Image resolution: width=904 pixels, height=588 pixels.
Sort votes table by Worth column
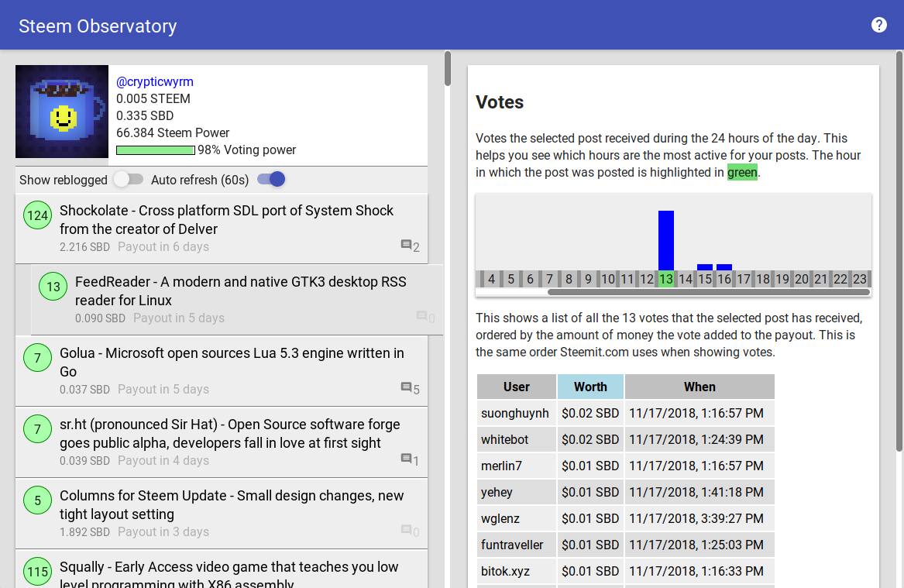pyautogui.click(x=590, y=387)
